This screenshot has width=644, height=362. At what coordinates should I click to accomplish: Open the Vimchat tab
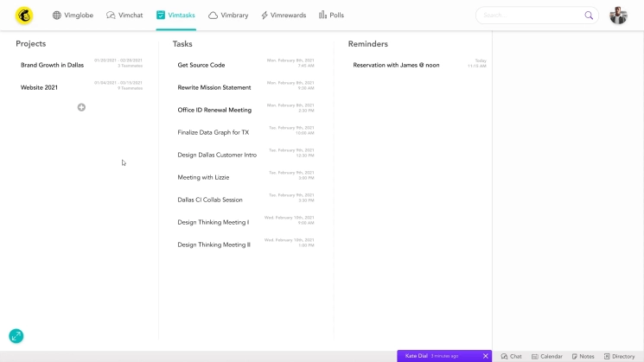click(x=124, y=16)
